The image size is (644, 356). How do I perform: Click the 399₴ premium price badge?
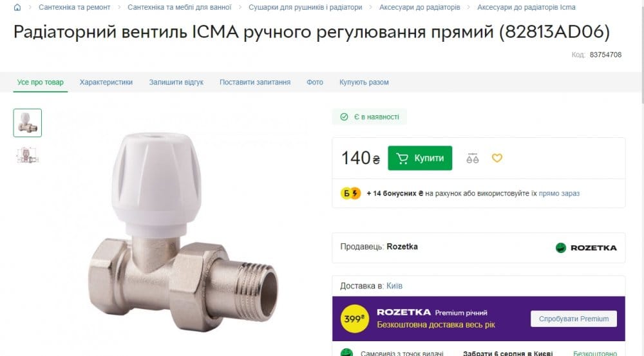[354, 319]
